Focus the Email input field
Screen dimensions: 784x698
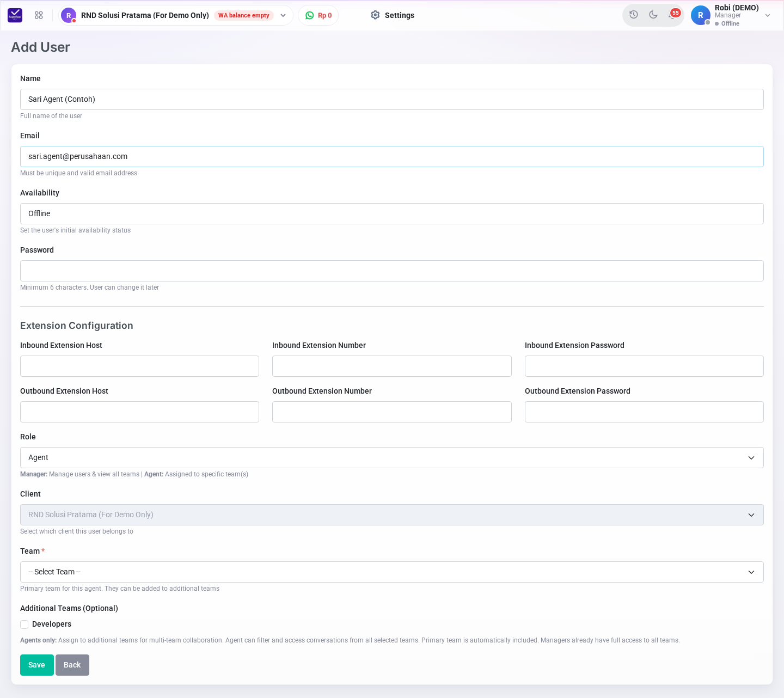pyautogui.click(x=392, y=156)
